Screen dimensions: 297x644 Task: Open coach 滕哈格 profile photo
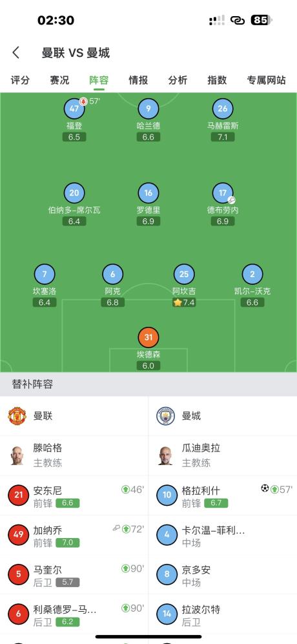[x=17, y=455]
